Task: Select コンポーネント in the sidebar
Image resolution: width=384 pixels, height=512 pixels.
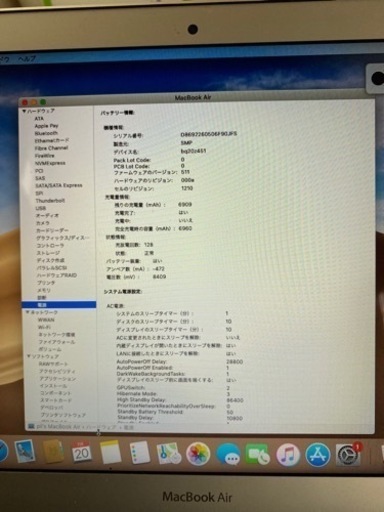Action: click(56, 393)
